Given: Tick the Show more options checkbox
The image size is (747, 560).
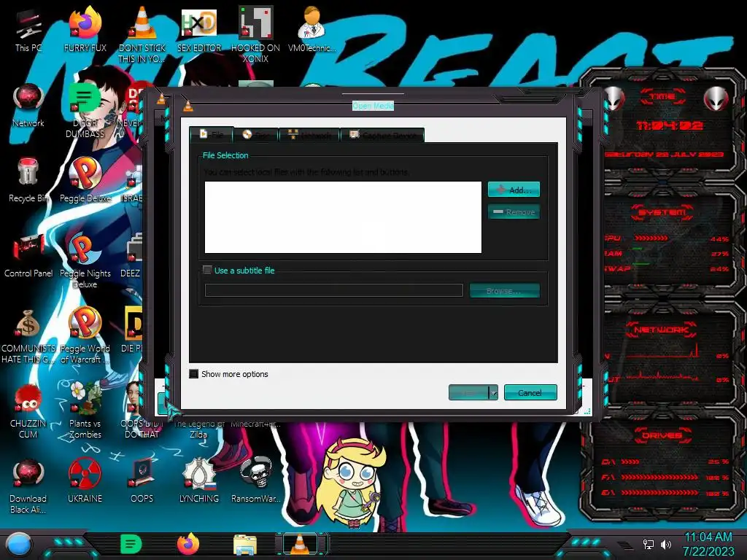Looking at the screenshot, I should pos(193,374).
